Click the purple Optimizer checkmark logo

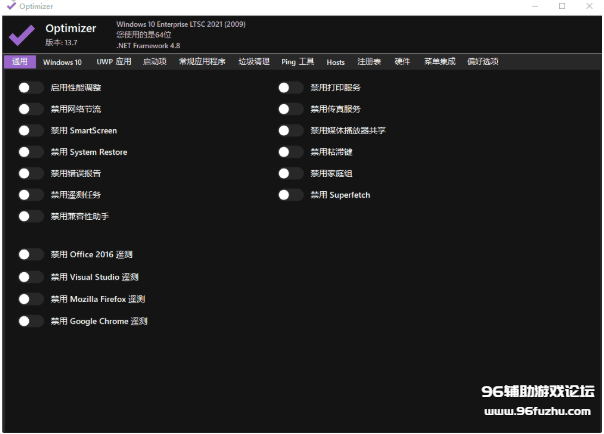(x=21, y=35)
